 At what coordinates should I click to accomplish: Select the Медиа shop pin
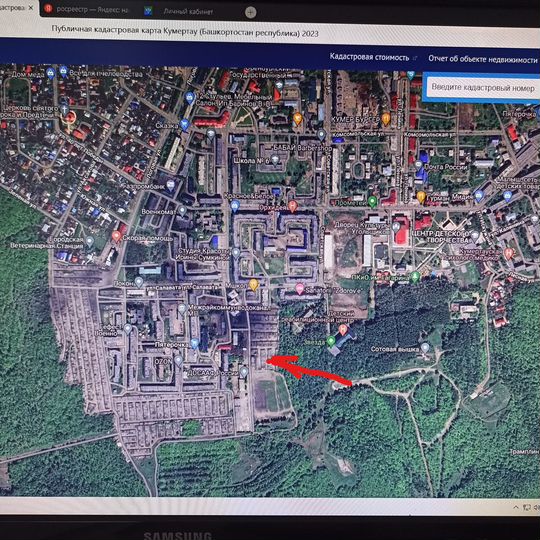479,196
